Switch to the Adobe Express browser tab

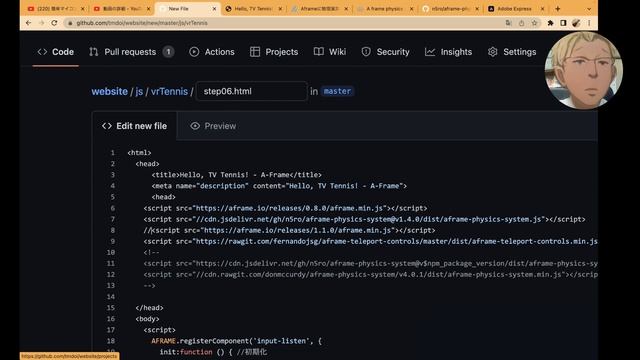[x=516, y=9]
